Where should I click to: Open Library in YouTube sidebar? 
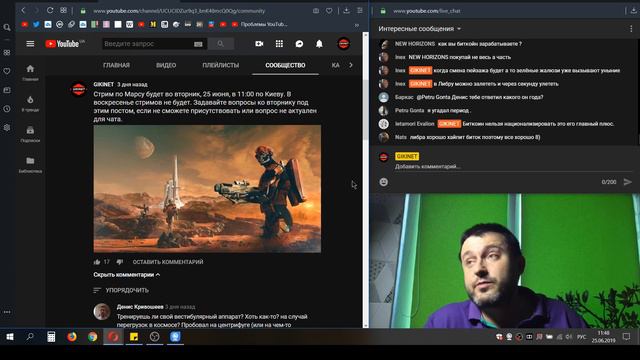[x=30, y=164]
